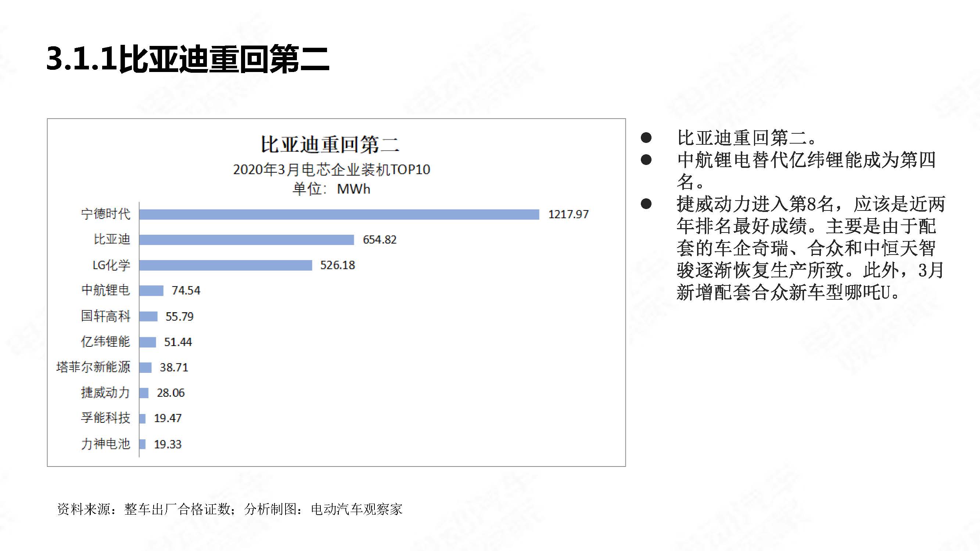Screen dimensions: 980x551
Task: Click the bullet starting 捷威动力进入第8名
Action: (x=811, y=248)
